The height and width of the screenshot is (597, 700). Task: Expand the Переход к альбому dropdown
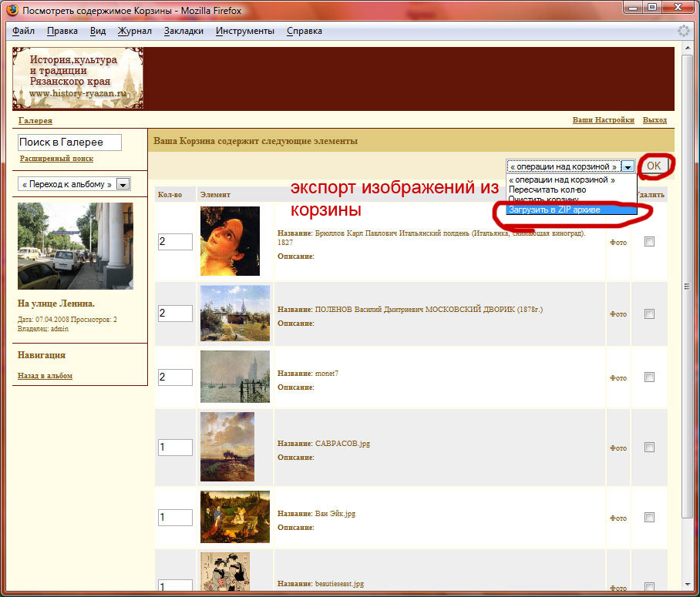(x=74, y=184)
